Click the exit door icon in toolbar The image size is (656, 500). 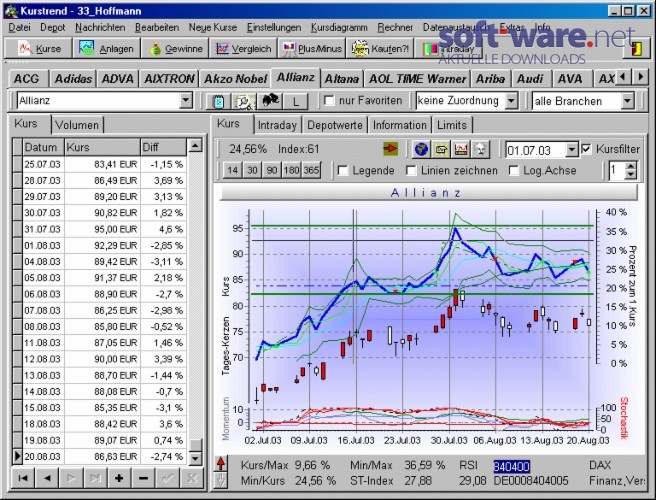636,49
